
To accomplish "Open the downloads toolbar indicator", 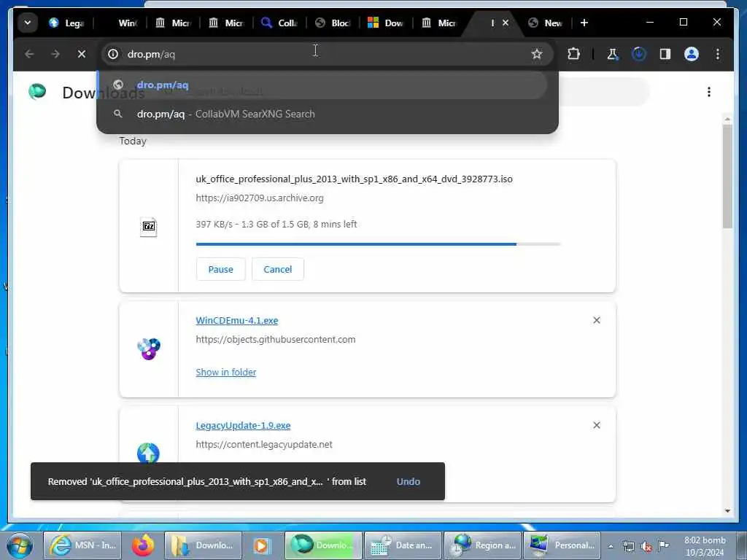I will coord(639,54).
